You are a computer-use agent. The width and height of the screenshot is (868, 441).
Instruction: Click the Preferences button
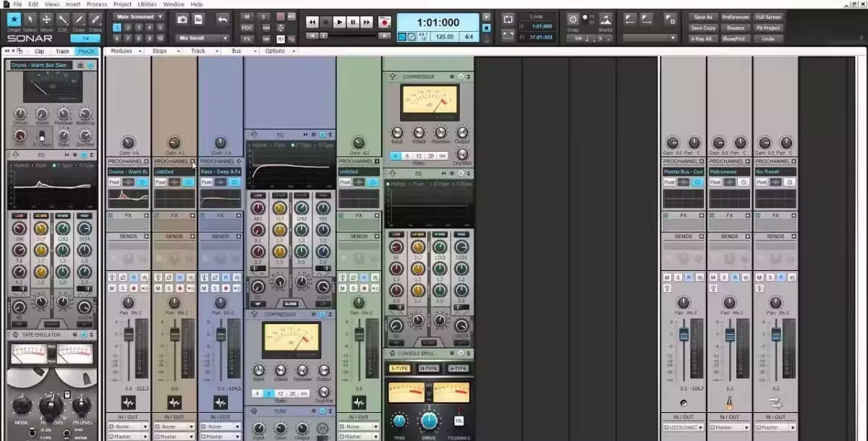tap(735, 17)
